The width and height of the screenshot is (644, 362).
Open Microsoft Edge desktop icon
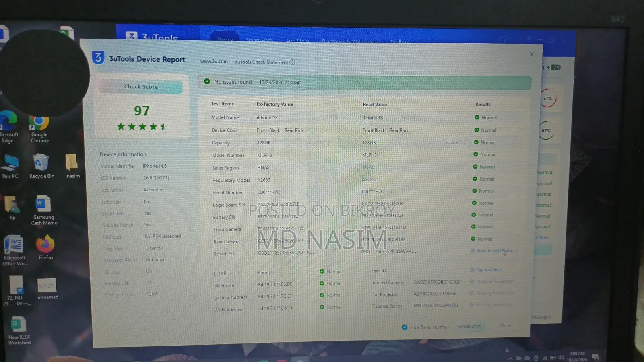tap(8, 127)
